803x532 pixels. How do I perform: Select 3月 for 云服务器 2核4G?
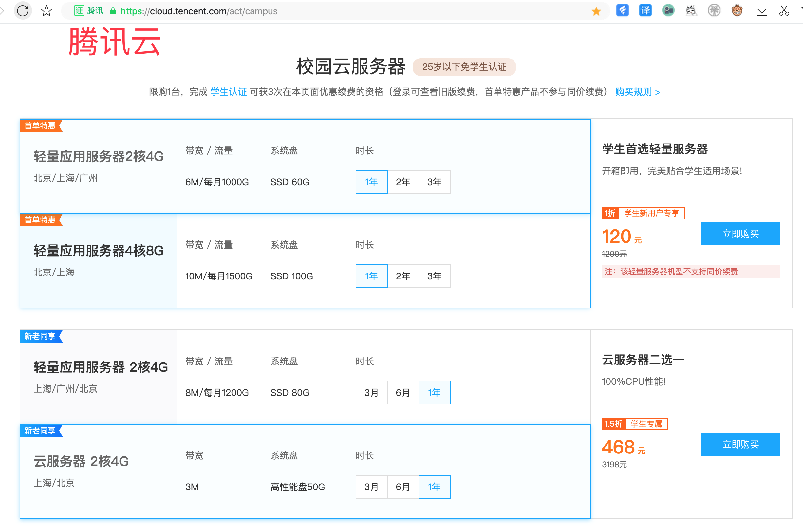pyautogui.click(x=371, y=487)
